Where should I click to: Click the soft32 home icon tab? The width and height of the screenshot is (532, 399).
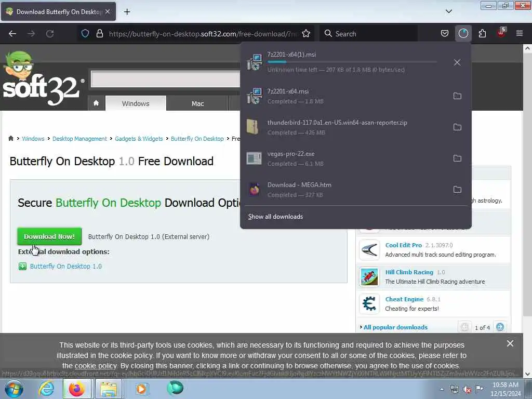pyautogui.click(x=96, y=103)
